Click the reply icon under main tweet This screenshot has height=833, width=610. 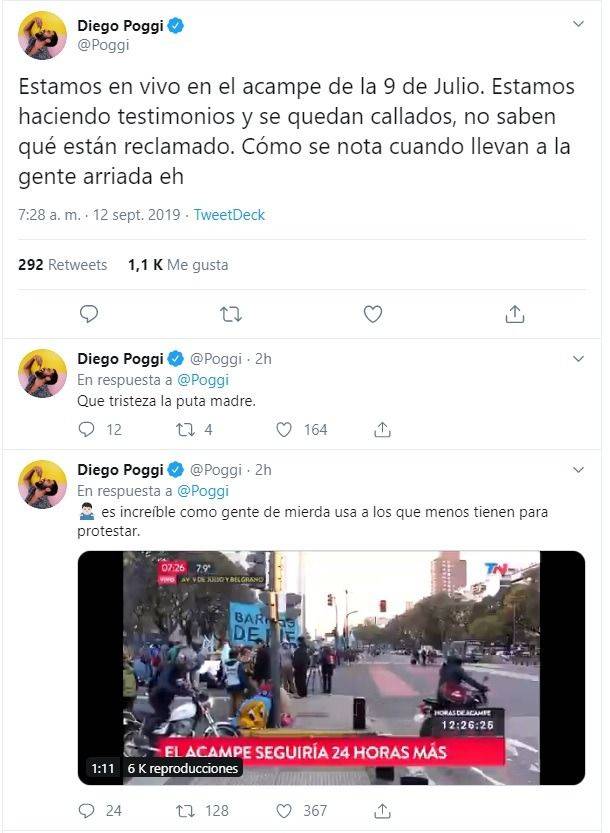pos(89,314)
